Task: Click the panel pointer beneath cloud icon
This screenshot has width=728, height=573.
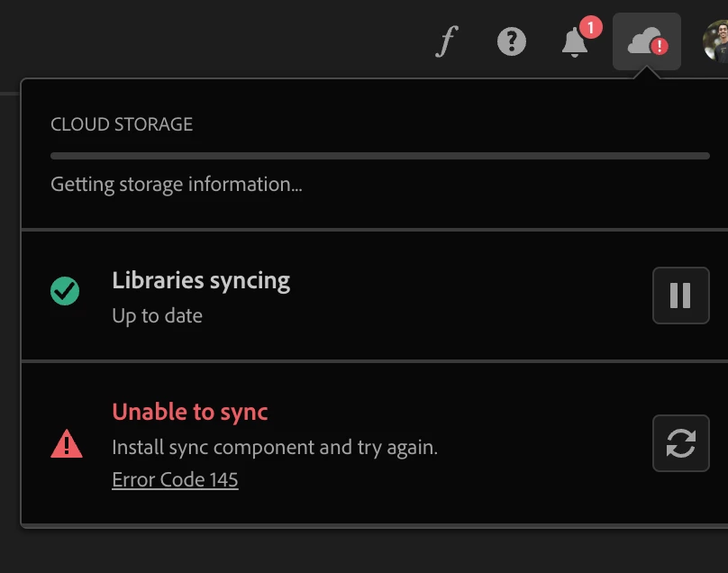Action: click(x=647, y=74)
